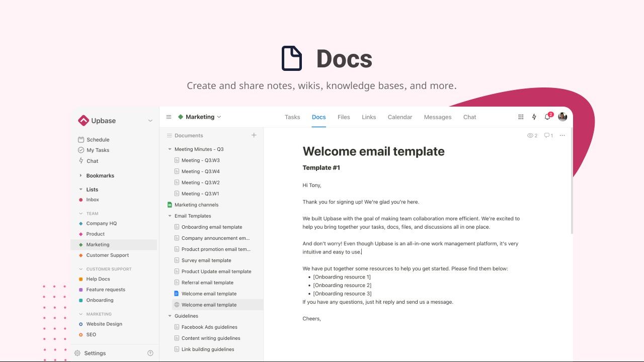Select the Product list
This screenshot has height=362, width=644.
[92, 234]
